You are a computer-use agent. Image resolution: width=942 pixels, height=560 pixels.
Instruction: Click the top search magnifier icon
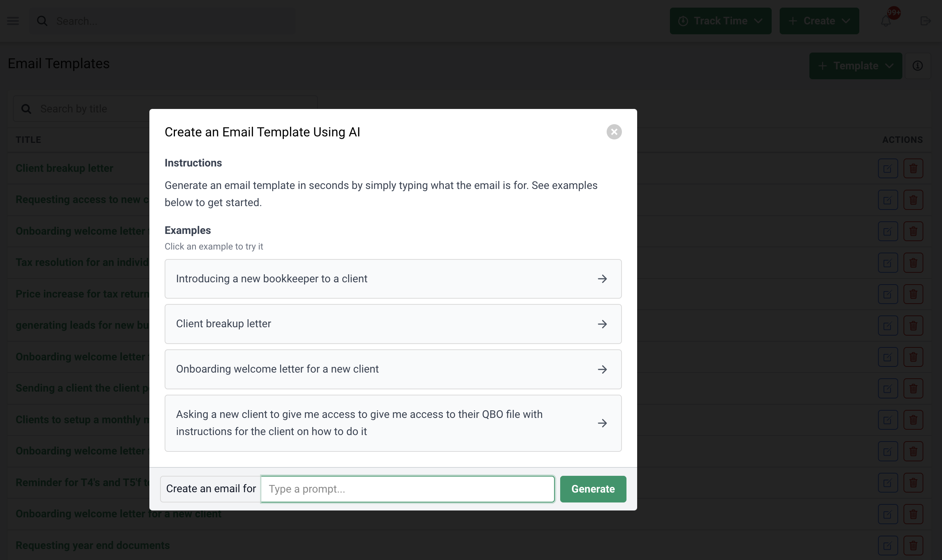42,21
